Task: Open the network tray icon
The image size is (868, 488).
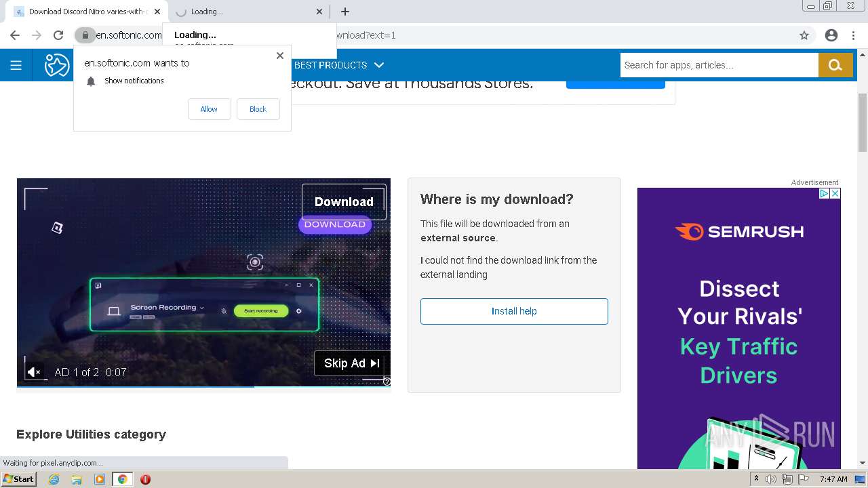Action: [x=787, y=479]
